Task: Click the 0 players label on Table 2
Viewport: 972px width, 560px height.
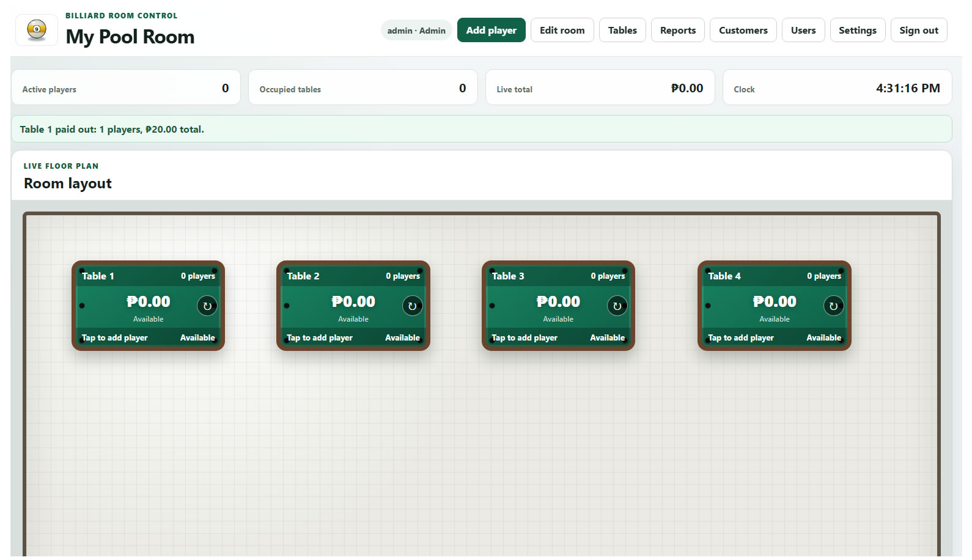Action: pos(403,276)
